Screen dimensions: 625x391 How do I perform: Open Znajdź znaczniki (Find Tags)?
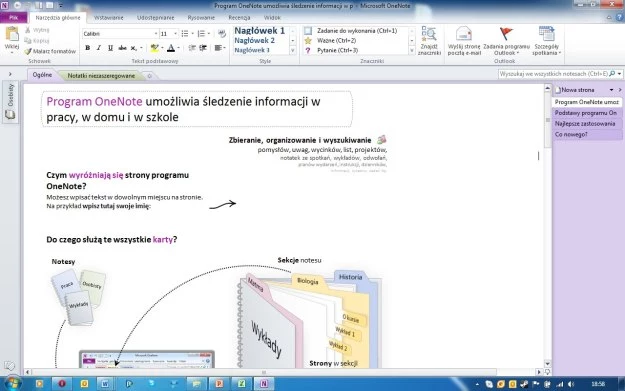[429, 41]
